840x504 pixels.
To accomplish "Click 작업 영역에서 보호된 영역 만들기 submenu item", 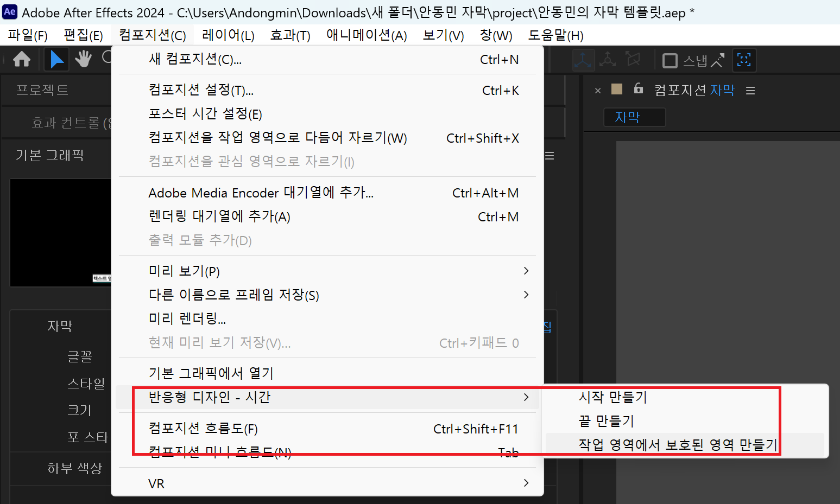I will pos(678,445).
